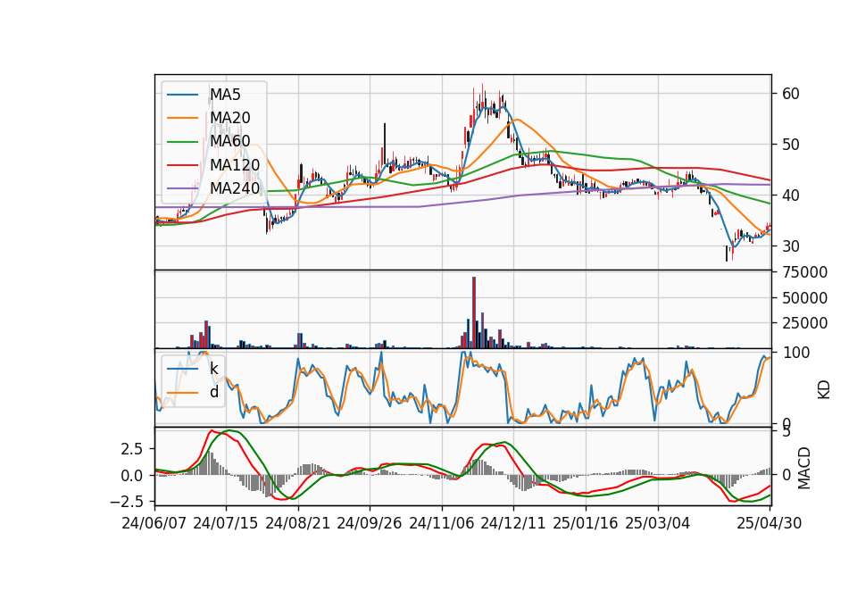Viewport: 857px width, 616px height.
Task: Click the 25/03/04 date axis label
Action: point(658,523)
